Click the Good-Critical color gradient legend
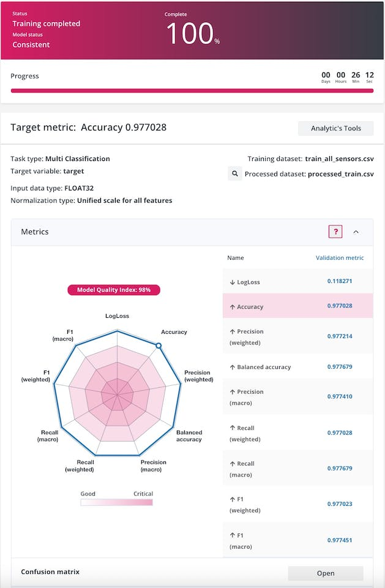Viewport: 385px width, 588px height. click(116, 502)
